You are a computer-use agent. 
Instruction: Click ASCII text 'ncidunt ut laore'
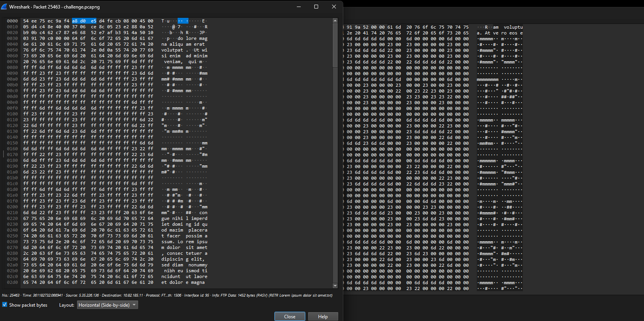coord(184,276)
